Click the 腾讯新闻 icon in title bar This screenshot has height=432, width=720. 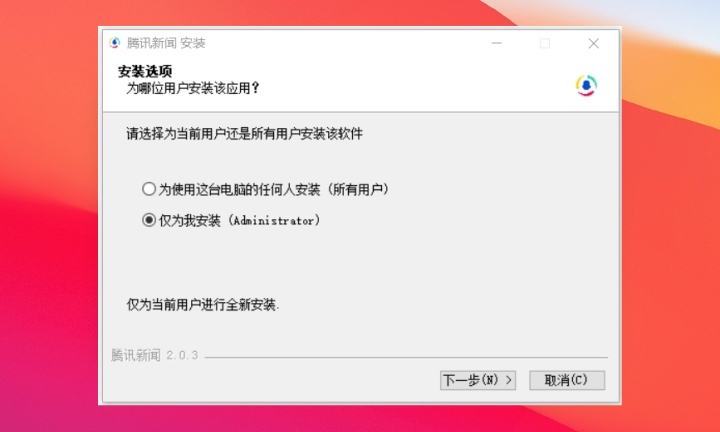[x=114, y=43]
